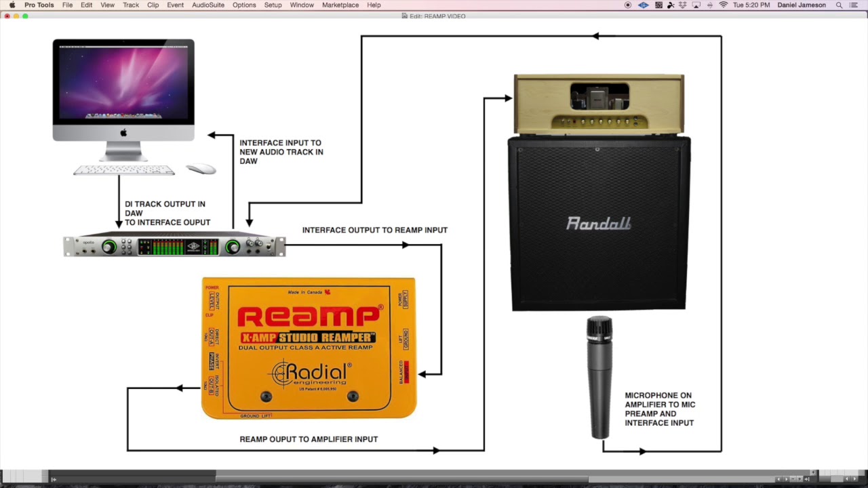Open the Options menu

pyautogui.click(x=244, y=5)
